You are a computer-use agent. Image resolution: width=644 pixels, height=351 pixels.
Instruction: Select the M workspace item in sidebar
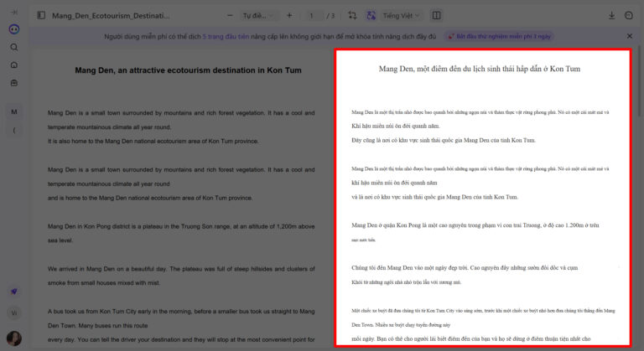coord(14,111)
